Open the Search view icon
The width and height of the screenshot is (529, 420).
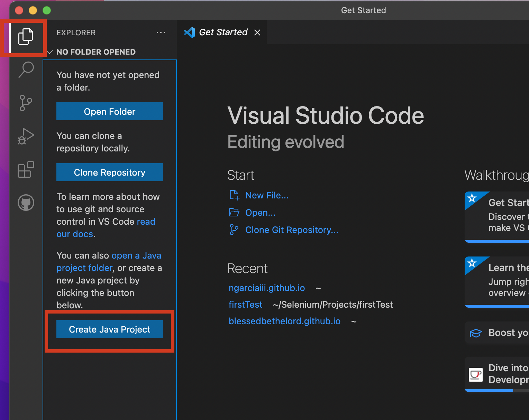26,69
